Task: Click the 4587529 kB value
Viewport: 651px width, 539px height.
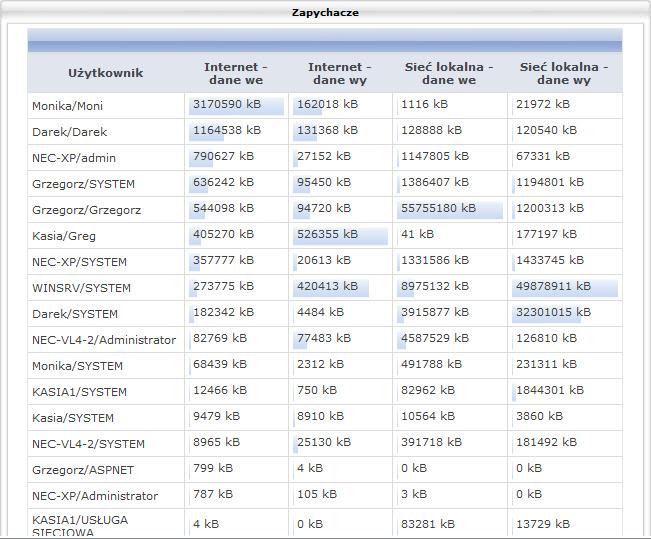Action: 435,338
